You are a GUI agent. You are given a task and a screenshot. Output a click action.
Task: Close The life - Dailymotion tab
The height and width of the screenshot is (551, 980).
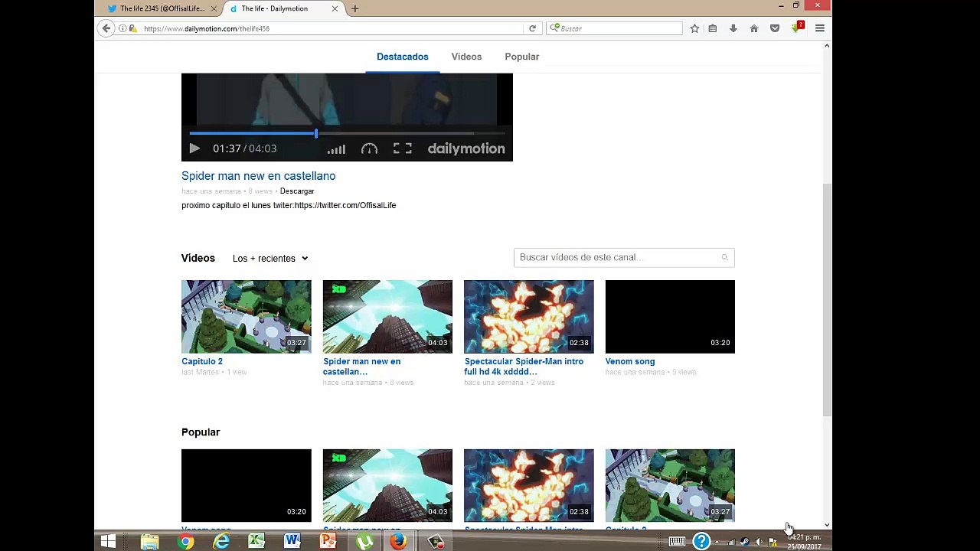[335, 8]
